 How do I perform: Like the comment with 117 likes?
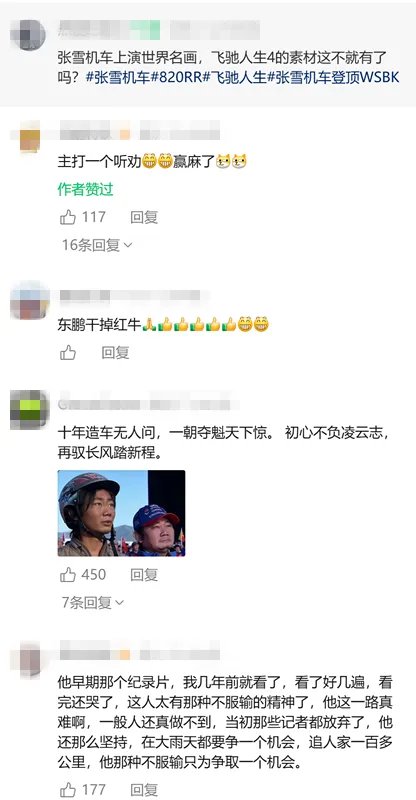[68, 217]
